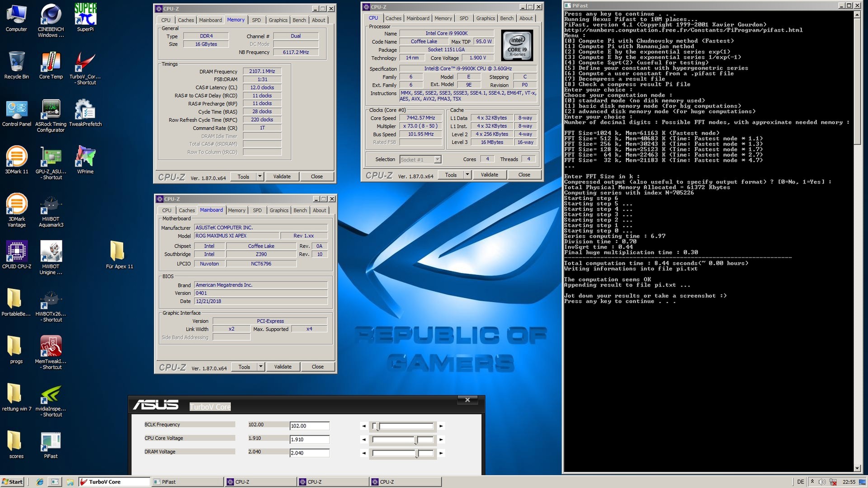Viewport: 868px width, 488px height.
Task: Decrease CPU Core Voltage with left arrow
Action: (x=364, y=440)
